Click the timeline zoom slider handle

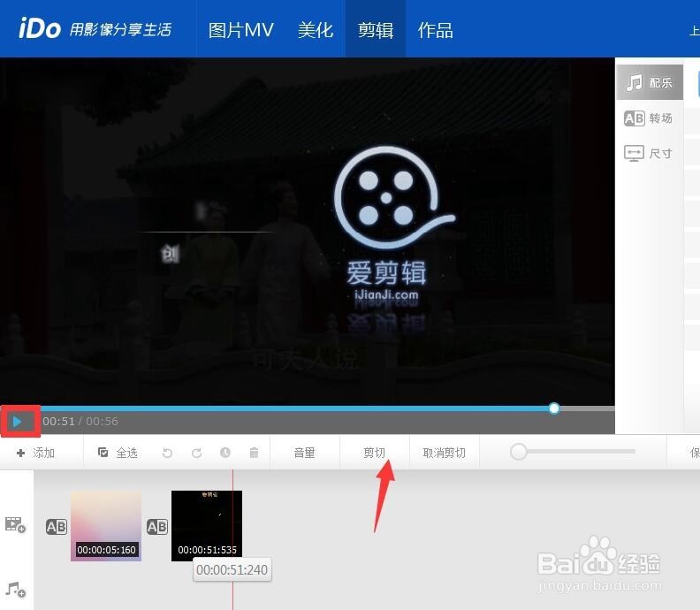click(519, 452)
